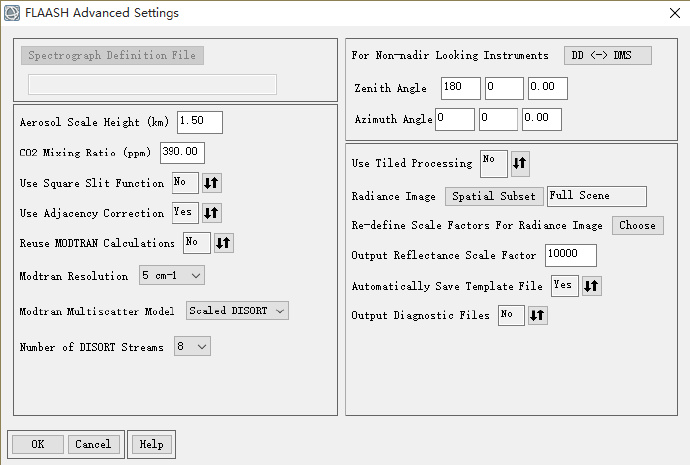Click the Cancel button
690x465 pixels.
(93, 444)
